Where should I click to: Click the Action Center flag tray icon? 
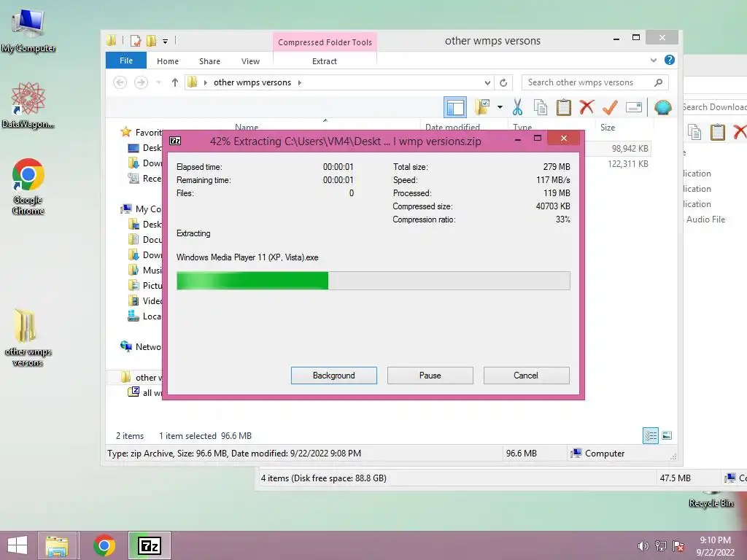click(678, 546)
